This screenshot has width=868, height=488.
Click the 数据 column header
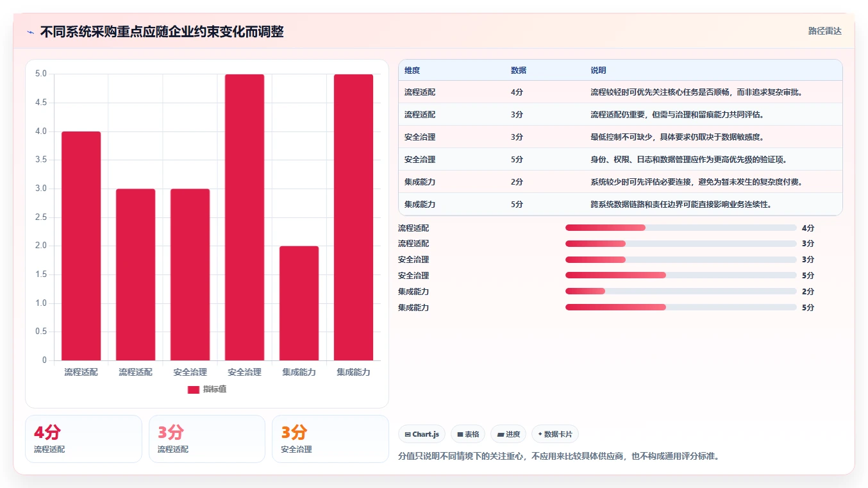pos(519,71)
